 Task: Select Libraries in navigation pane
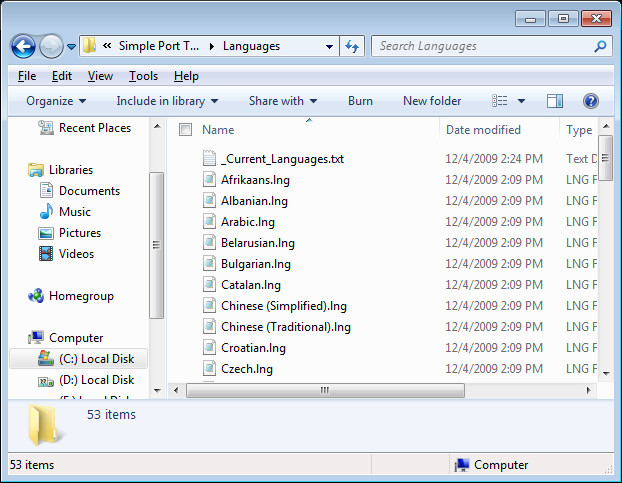pos(60,170)
